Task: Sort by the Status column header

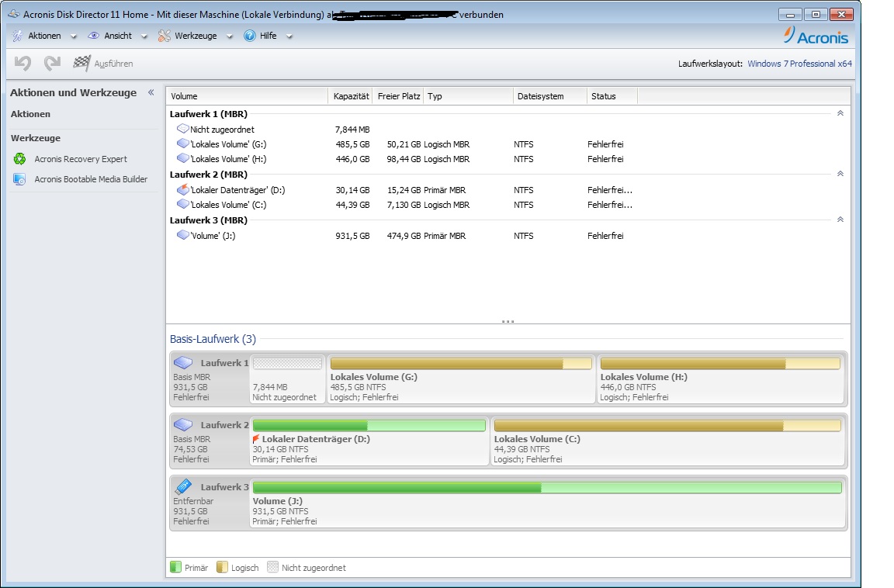Action: coord(612,96)
